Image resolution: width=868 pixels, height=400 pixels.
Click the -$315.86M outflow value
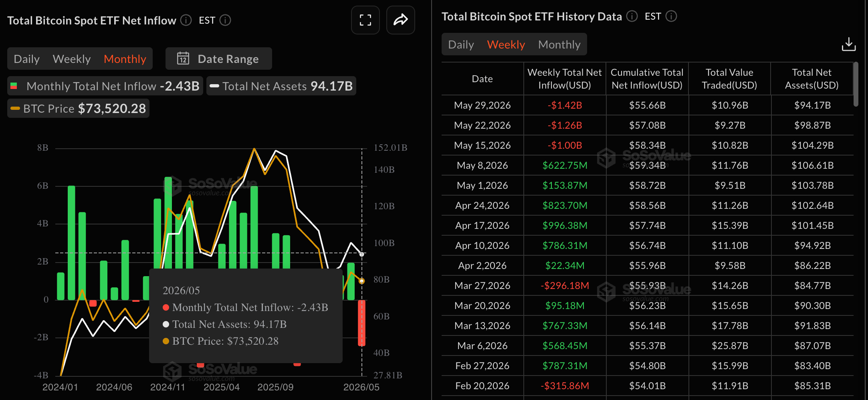click(565, 386)
